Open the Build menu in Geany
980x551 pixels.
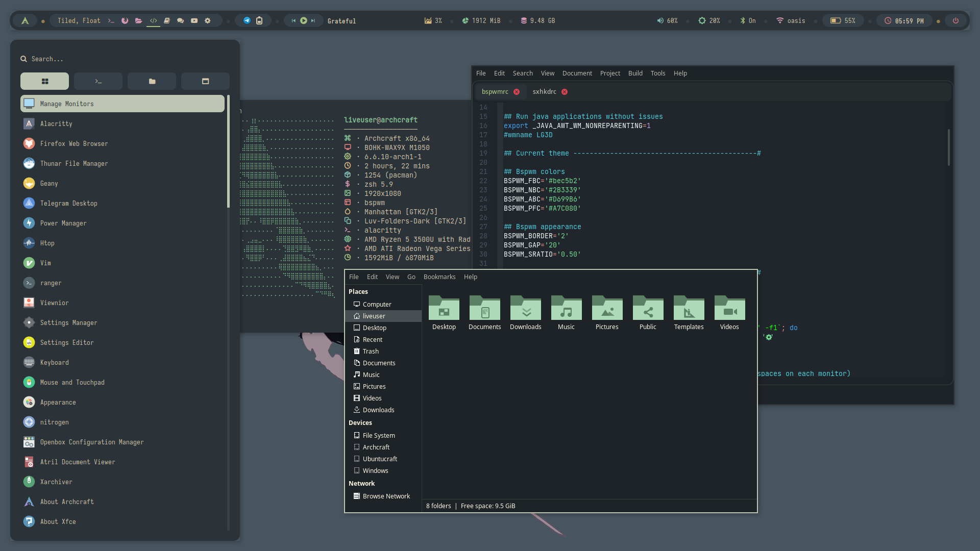(635, 73)
